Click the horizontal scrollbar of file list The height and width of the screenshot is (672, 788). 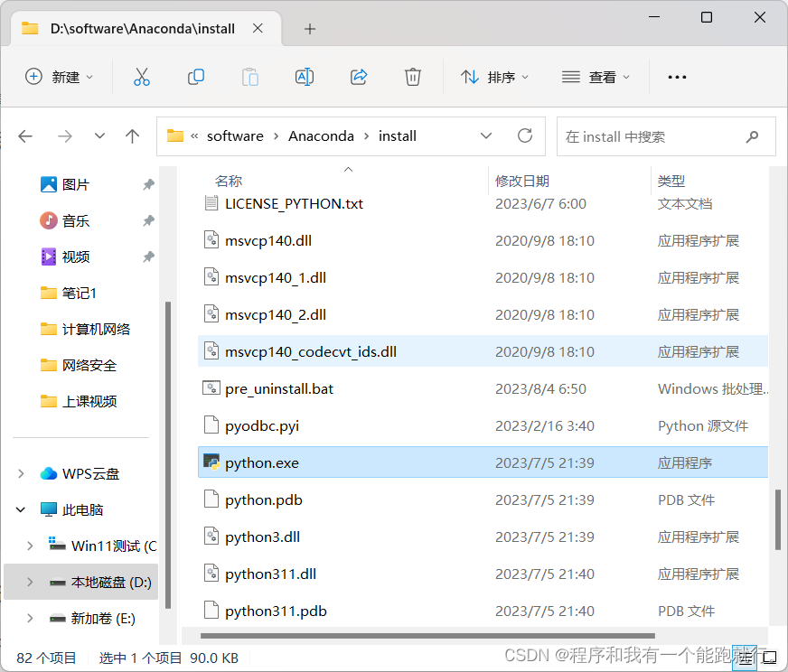427,636
